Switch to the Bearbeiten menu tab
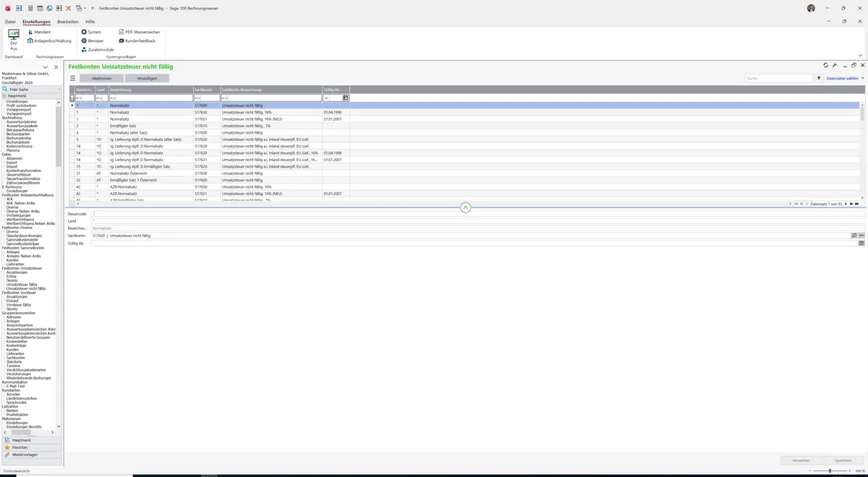This screenshot has width=868, height=477. click(x=68, y=22)
